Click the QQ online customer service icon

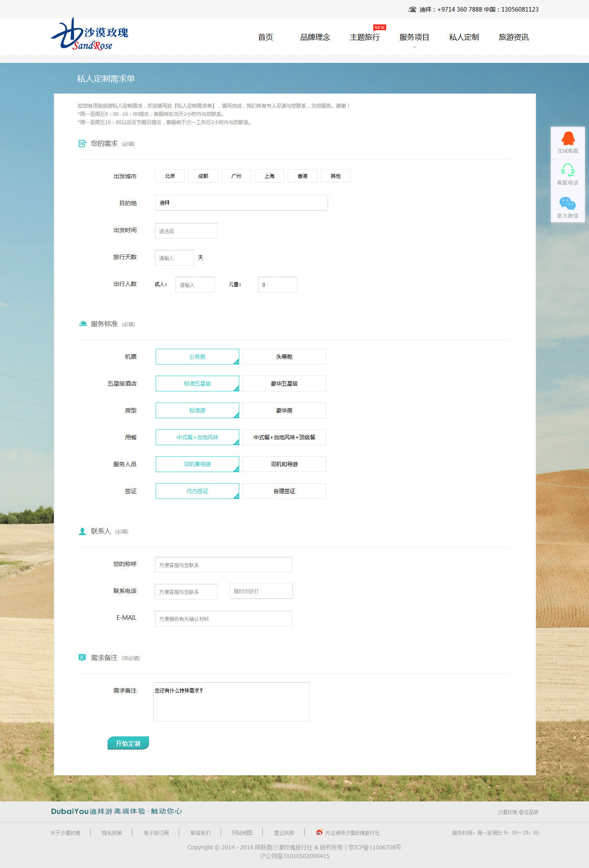click(x=567, y=139)
